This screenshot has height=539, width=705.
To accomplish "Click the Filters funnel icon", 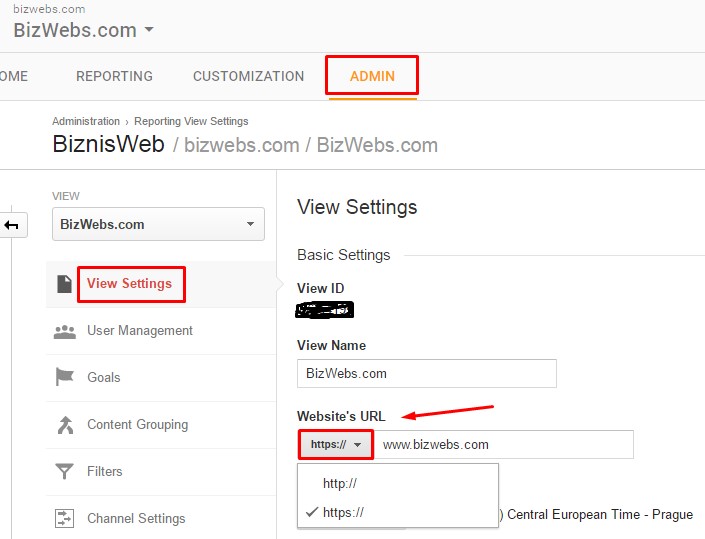I will pyautogui.click(x=64, y=472).
